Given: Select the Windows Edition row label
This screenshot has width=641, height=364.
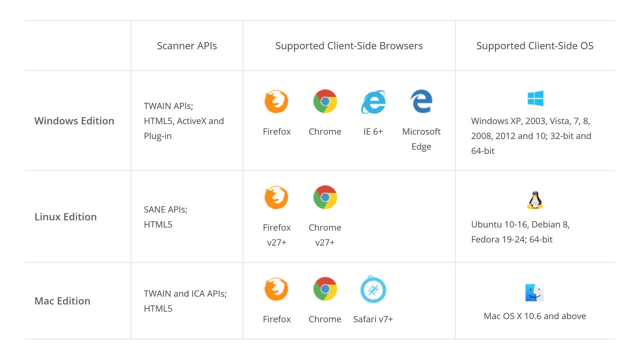Looking at the screenshot, I should pos(74,121).
